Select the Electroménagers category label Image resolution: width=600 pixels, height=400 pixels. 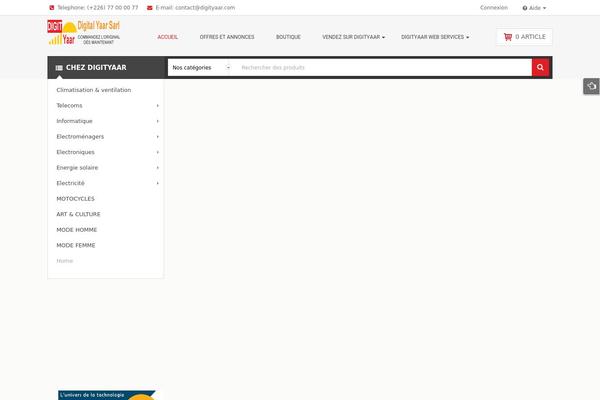tap(80, 137)
